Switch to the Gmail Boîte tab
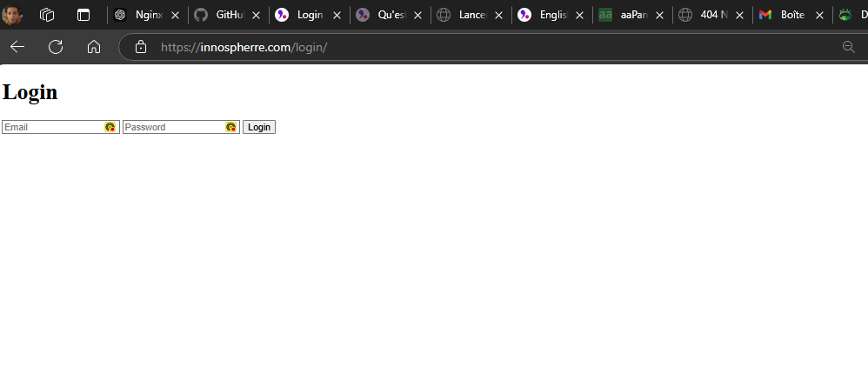The height and width of the screenshot is (367, 868). coord(792,15)
